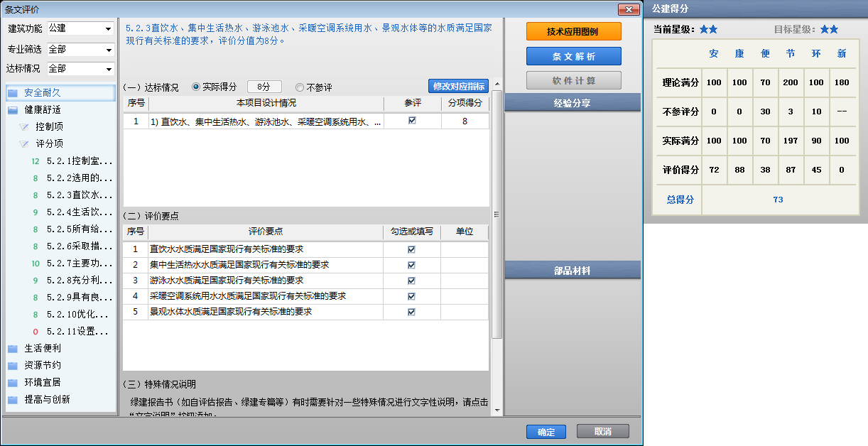Select tree item 5.2.10优化...
This screenshot has height=446, width=868.
tap(77, 315)
